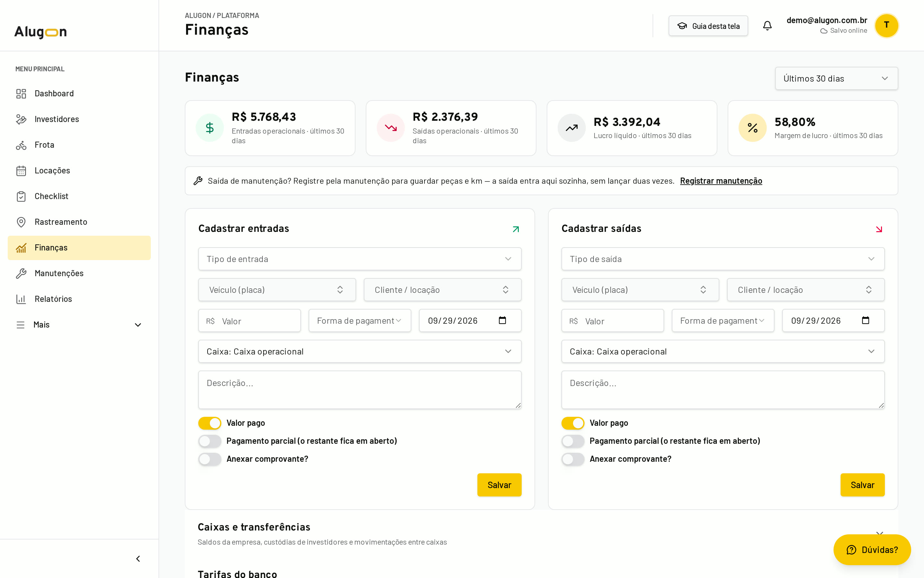
Task: Enable Anexar comprovante in Cadastrar entradas
Action: [210, 459]
